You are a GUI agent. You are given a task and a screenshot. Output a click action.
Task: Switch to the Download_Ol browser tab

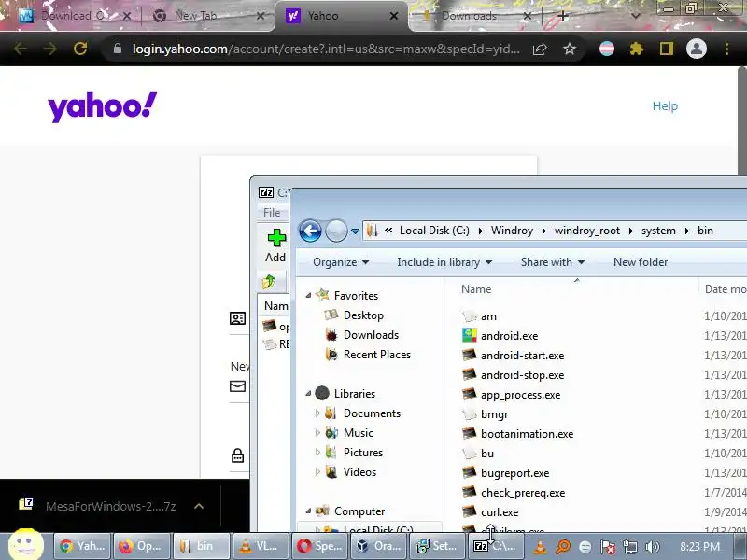(75, 16)
